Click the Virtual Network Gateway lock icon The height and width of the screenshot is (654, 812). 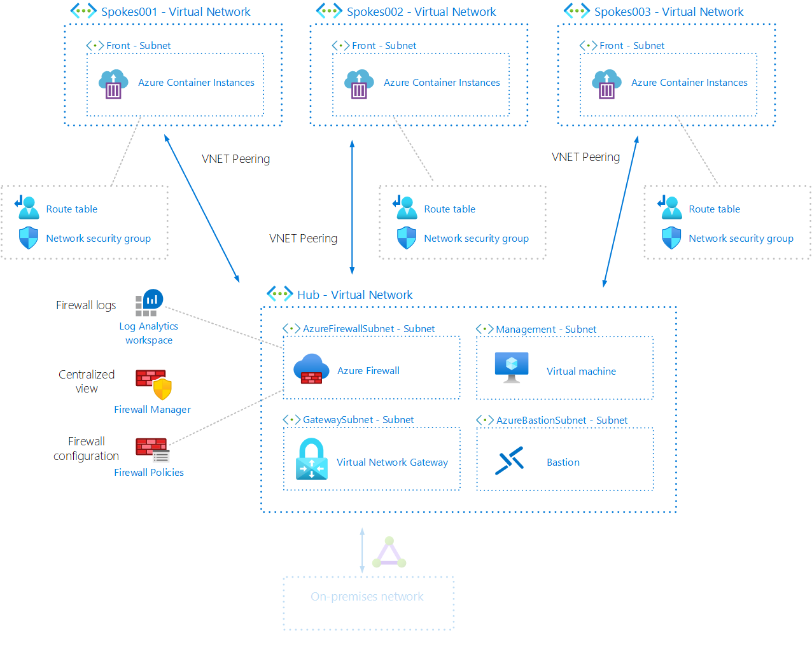[312, 459]
